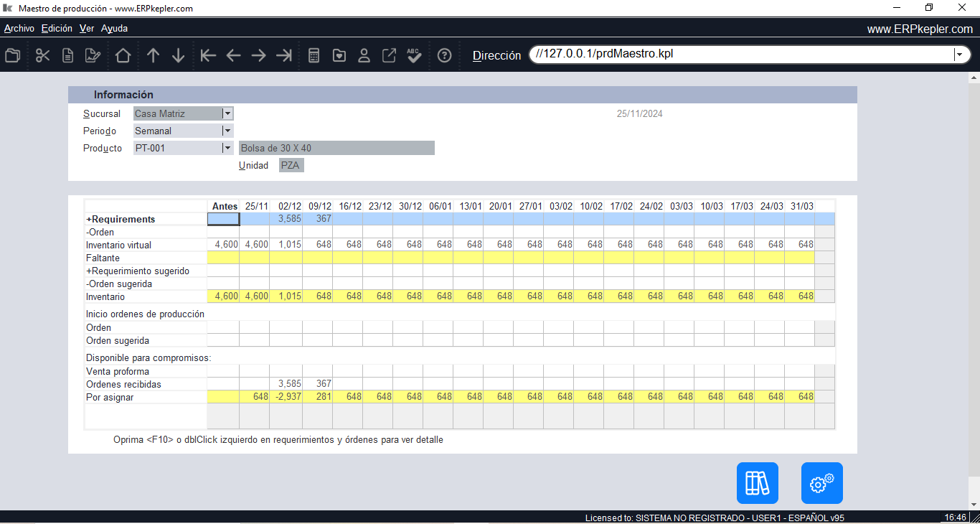Click the new document icon

pyautogui.click(x=67, y=55)
